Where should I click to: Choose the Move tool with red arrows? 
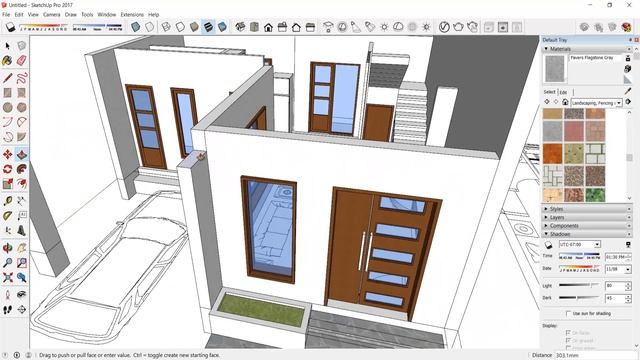7,154
